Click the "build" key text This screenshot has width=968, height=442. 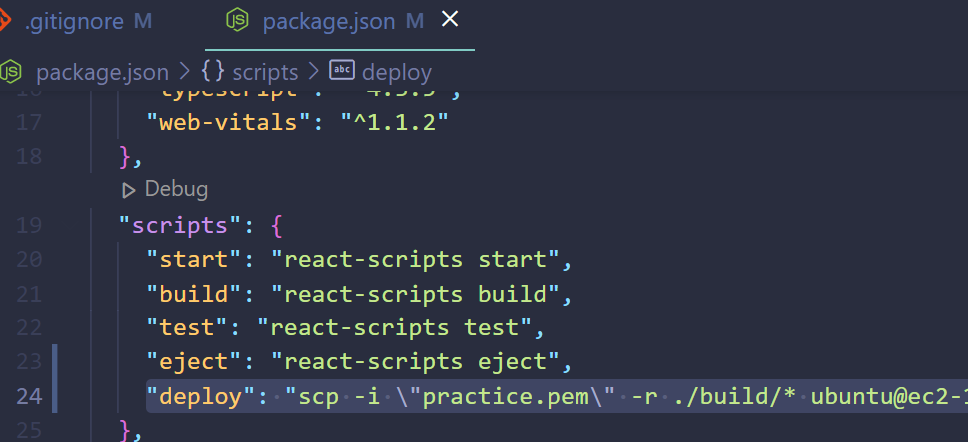pos(194,294)
